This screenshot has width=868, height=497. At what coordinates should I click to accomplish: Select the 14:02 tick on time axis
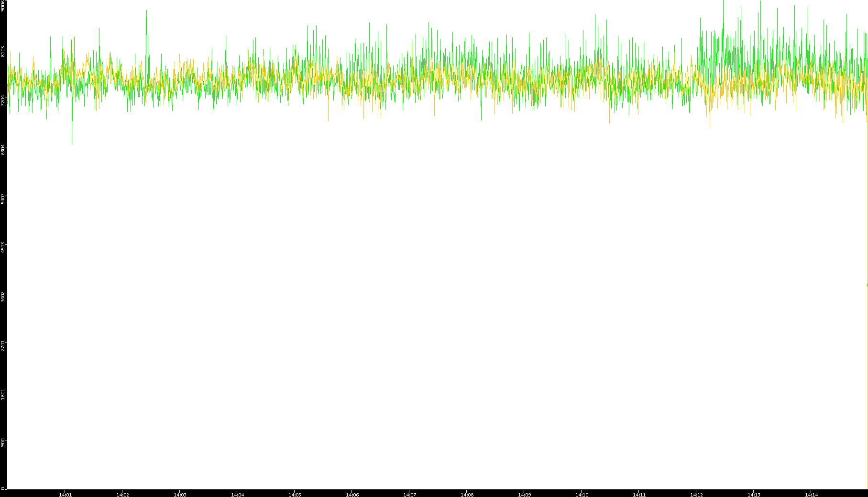[122, 494]
